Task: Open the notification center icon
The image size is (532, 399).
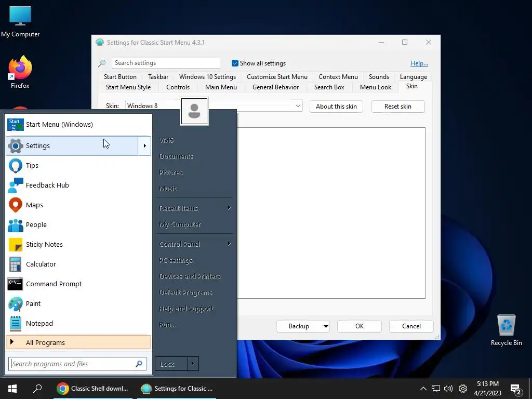Action: 515,390
